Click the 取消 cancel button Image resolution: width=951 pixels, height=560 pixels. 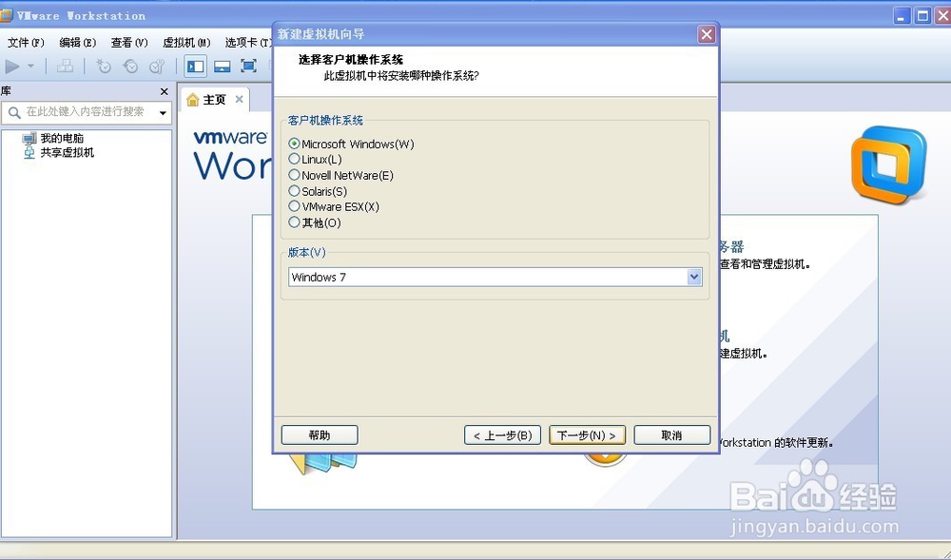(672, 435)
